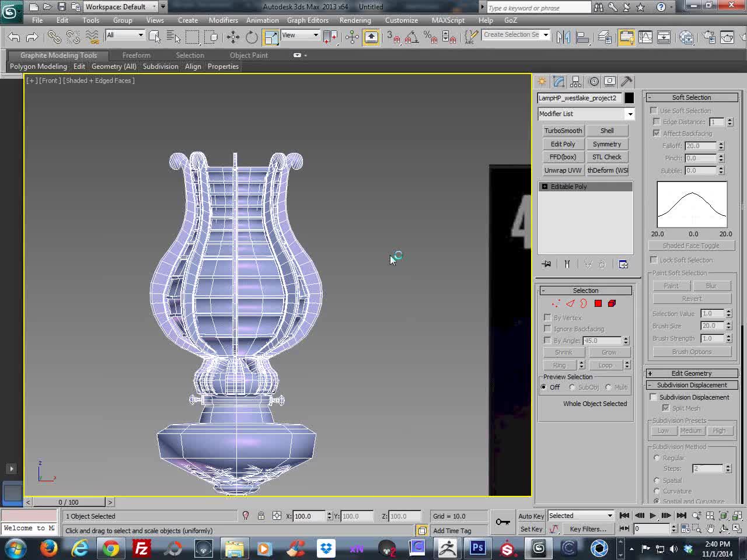Screen dimensions: 747x560
Task: Switch to the Display command panel
Action: tap(610, 81)
